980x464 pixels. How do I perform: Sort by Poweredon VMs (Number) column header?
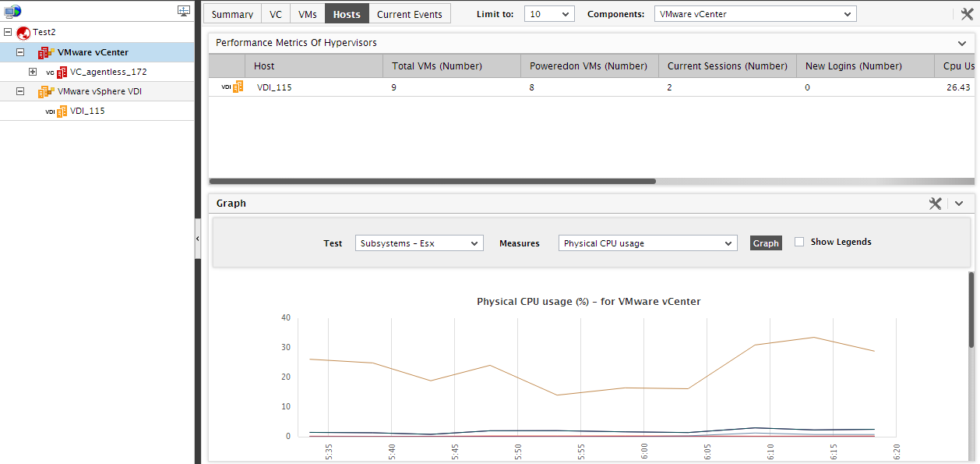[589, 66]
